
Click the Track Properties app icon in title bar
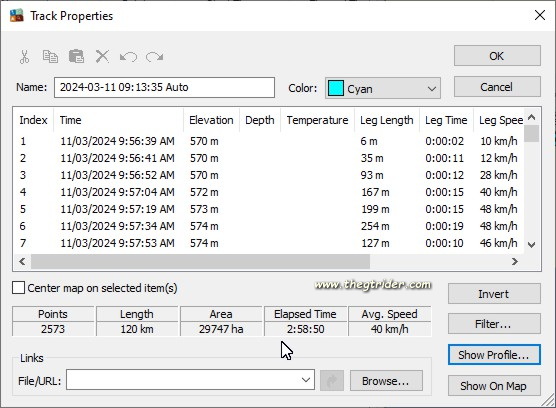(x=16, y=16)
